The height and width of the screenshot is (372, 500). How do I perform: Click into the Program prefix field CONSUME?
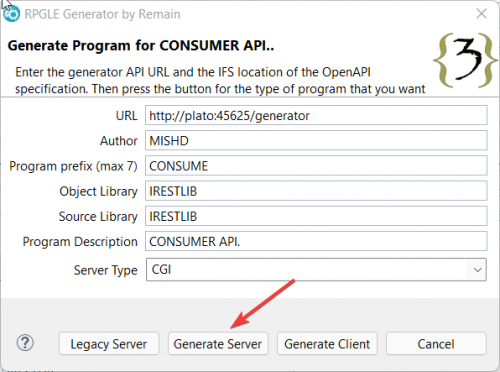(x=316, y=166)
